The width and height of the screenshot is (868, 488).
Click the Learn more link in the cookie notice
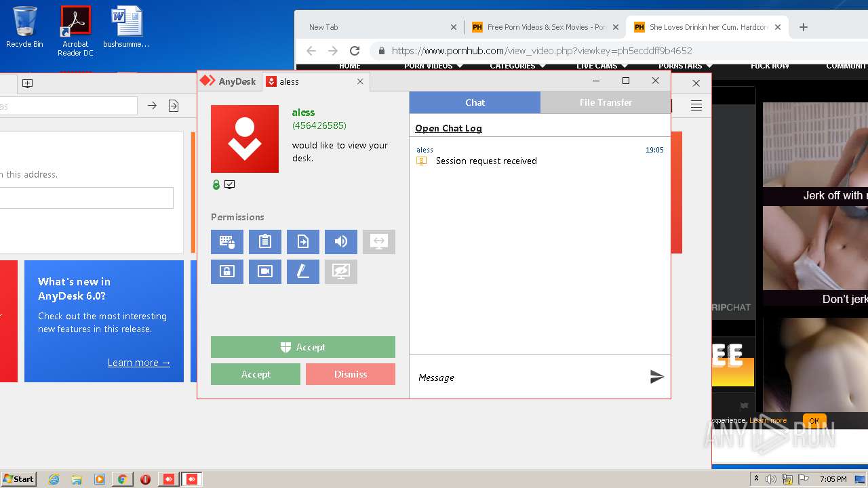(768, 421)
